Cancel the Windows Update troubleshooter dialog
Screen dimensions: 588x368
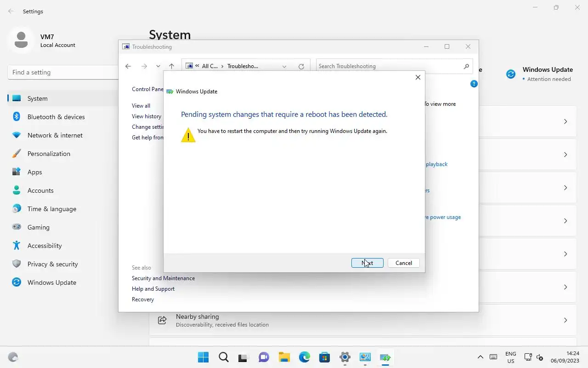404,263
